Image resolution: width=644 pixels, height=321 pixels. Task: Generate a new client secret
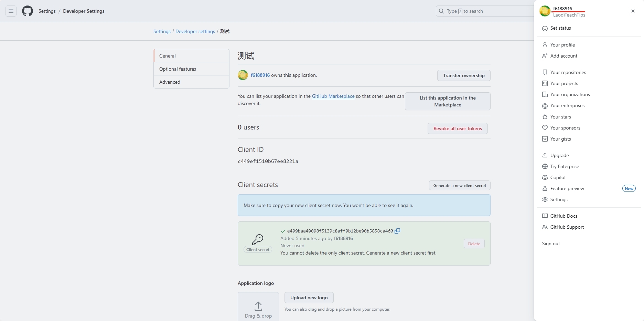pyautogui.click(x=460, y=185)
